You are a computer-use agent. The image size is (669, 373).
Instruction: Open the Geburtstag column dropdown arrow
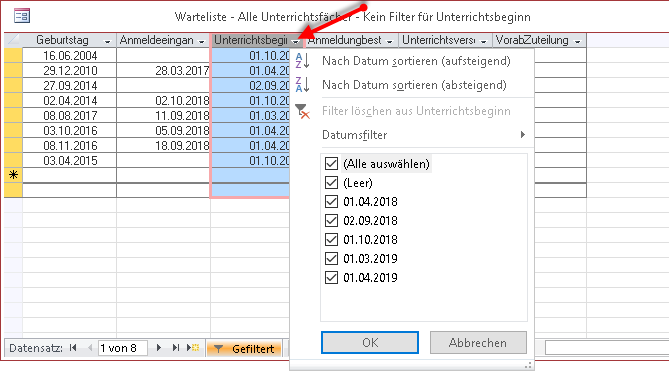[108, 41]
